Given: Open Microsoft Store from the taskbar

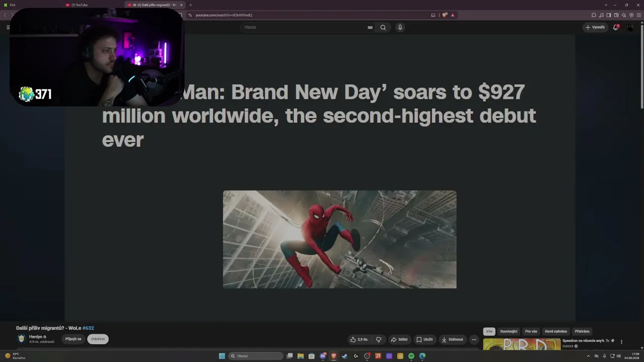Looking at the screenshot, I should pos(311,356).
